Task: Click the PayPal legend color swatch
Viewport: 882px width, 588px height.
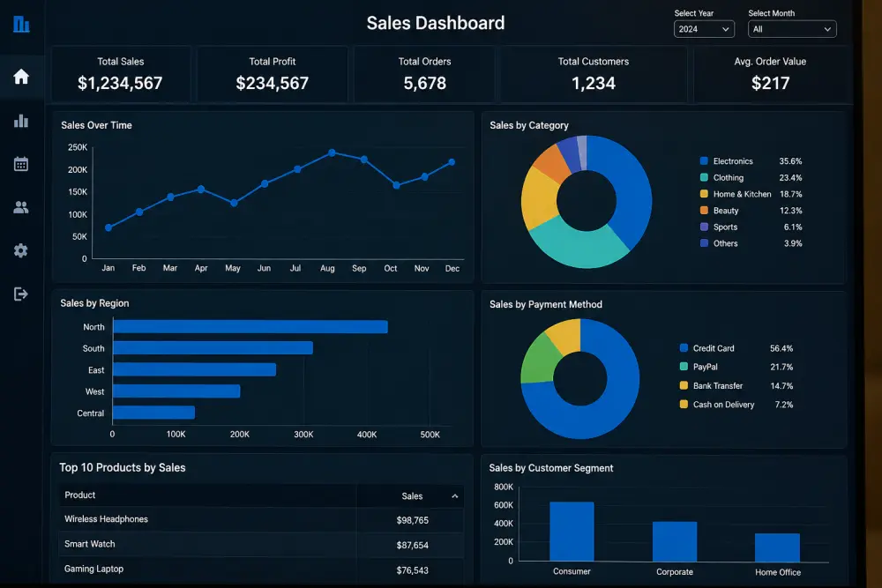Action: pyautogui.click(x=684, y=367)
